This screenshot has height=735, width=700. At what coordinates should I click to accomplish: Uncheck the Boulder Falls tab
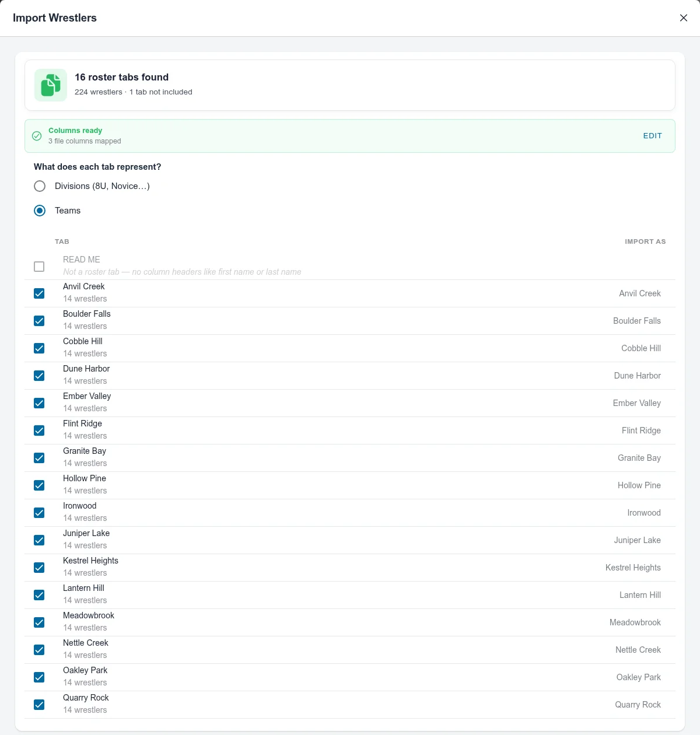coord(39,321)
